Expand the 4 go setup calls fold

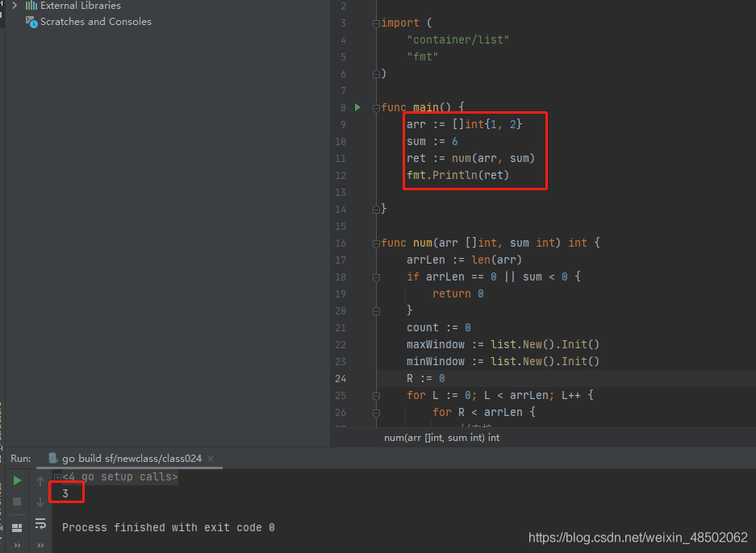pyautogui.click(x=57, y=477)
